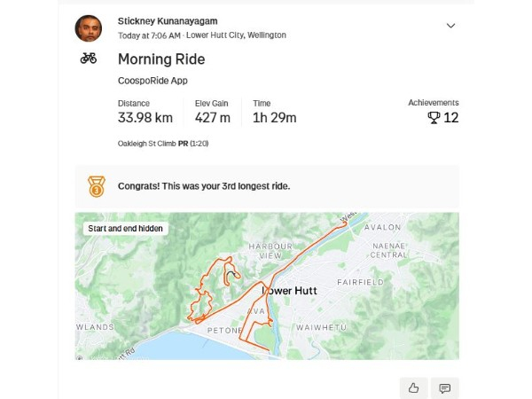Click the CoospoRide App device label
This screenshot has height=399, width=532.
click(153, 81)
